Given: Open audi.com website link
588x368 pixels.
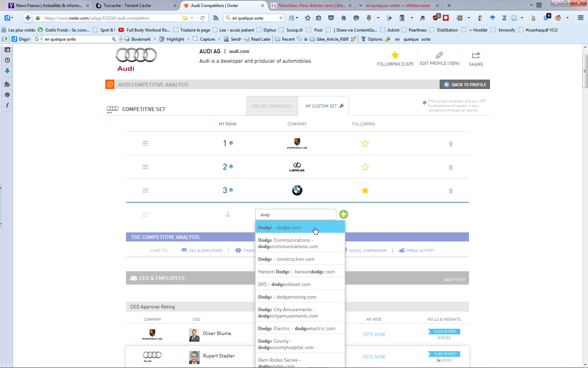Looking at the screenshot, I should pyautogui.click(x=239, y=51).
